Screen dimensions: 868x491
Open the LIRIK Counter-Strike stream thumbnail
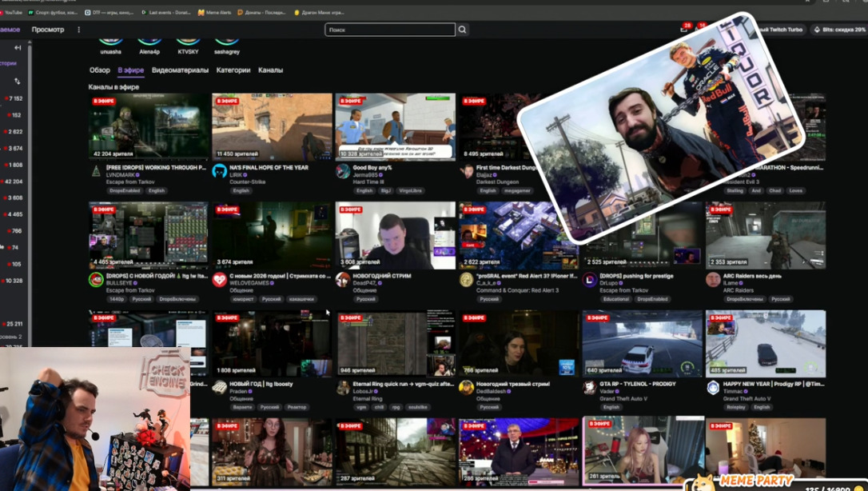(x=273, y=127)
